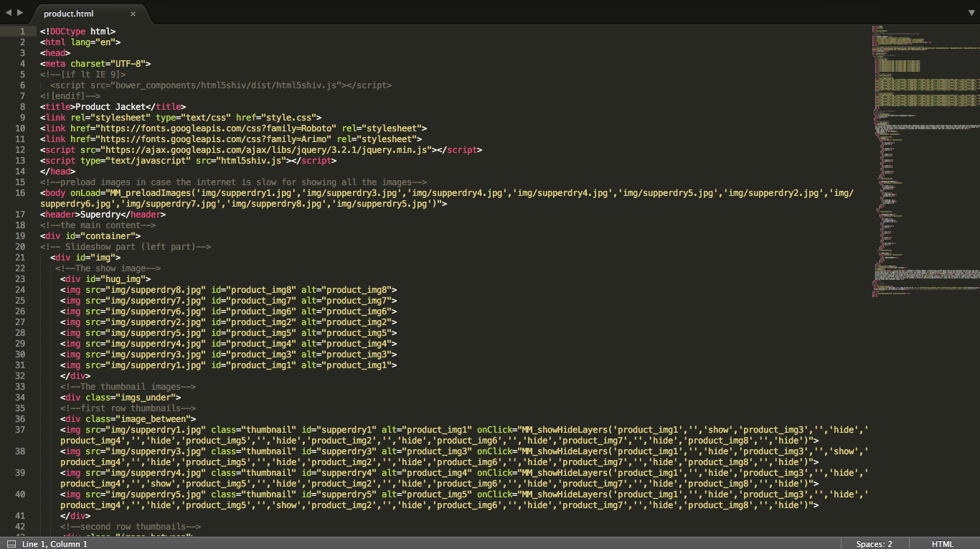Click the jquery.min.js script URL
This screenshot has height=549, width=980.
[x=266, y=150]
